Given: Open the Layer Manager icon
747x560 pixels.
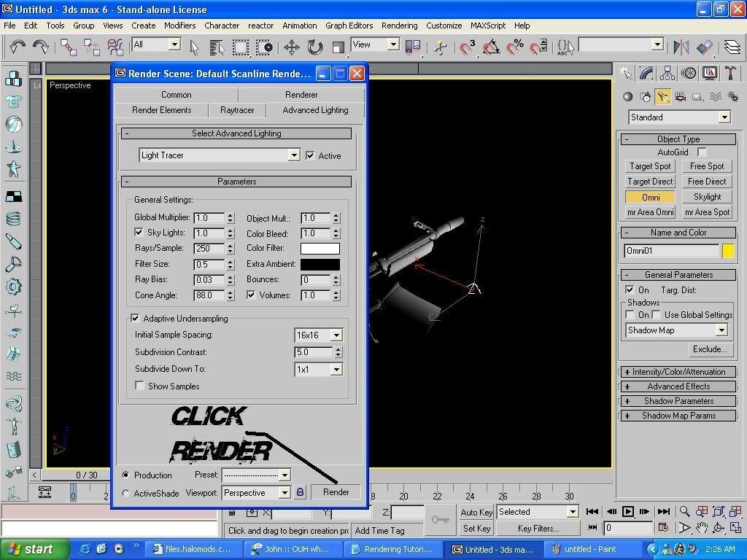Looking at the screenshot, I should (732, 47).
